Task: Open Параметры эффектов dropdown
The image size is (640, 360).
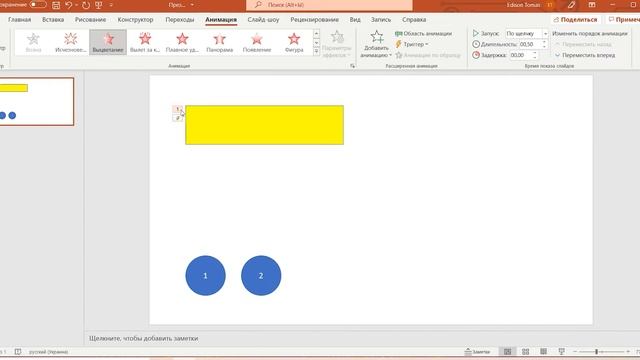Action: coord(337,44)
